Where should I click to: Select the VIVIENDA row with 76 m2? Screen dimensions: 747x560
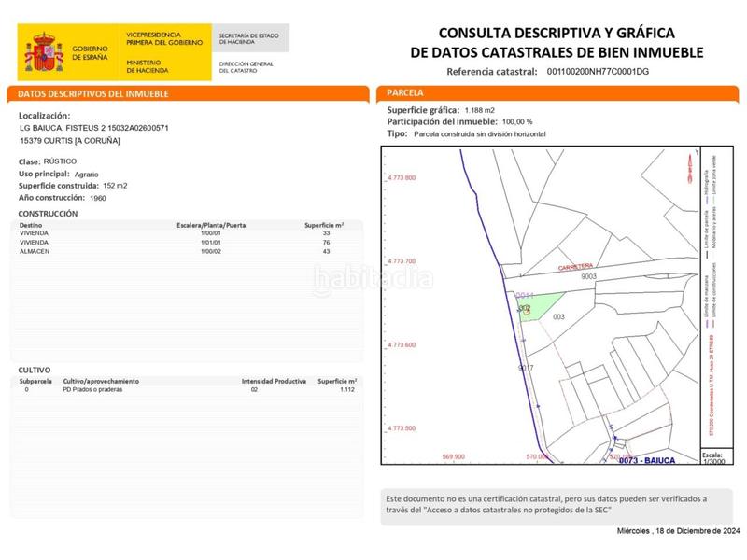(187, 240)
